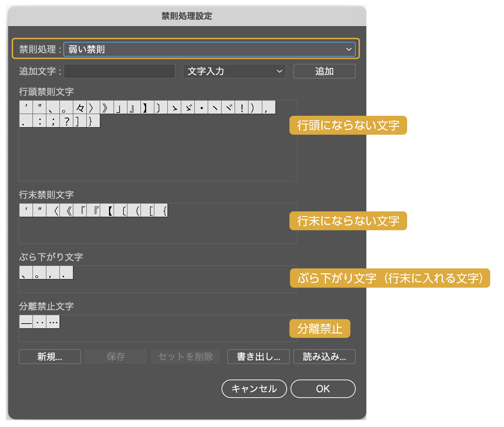Viewport: 504px width, 427px height.
Task: Select the ] cell in 行頭禁則文字
Action: coord(80,121)
